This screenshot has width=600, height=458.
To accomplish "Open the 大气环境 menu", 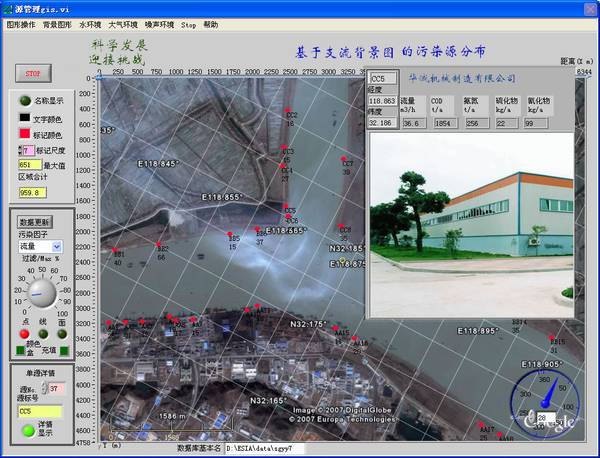I will coord(123,25).
